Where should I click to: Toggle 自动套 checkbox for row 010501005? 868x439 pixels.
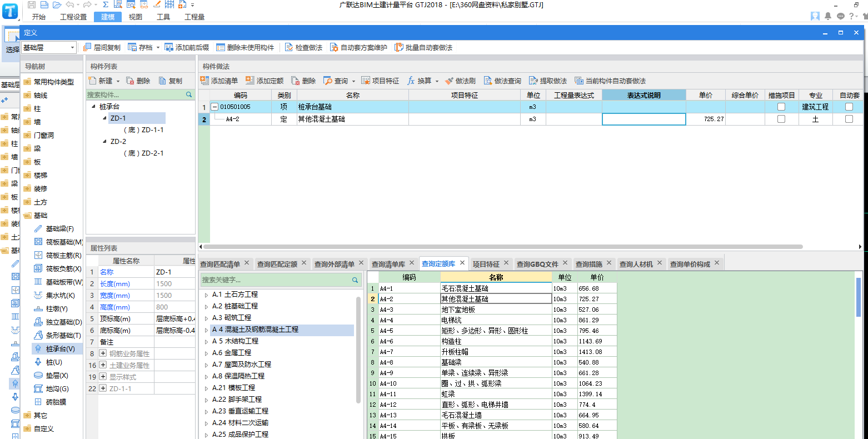pyautogui.click(x=849, y=107)
